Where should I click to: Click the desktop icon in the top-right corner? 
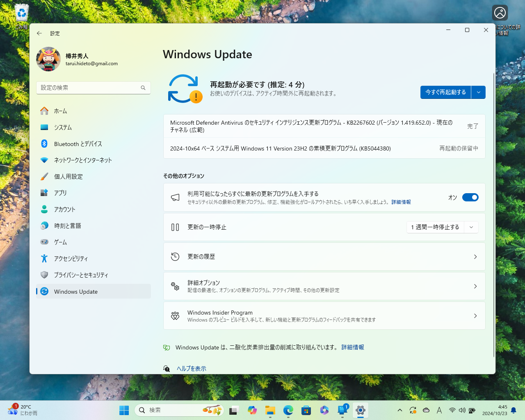pyautogui.click(x=500, y=13)
